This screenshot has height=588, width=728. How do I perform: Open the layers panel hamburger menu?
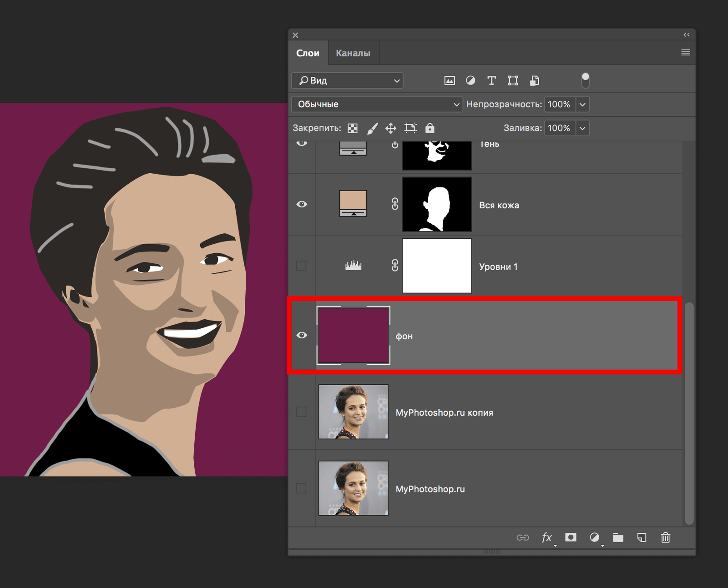point(686,53)
